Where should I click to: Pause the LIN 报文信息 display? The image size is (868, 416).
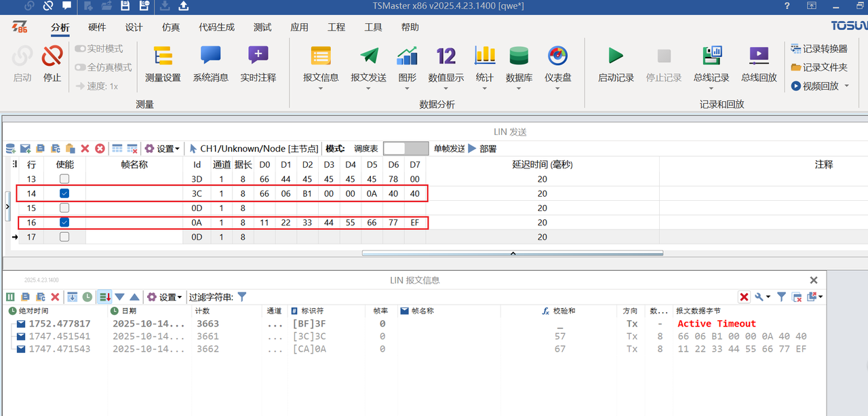click(10, 297)
